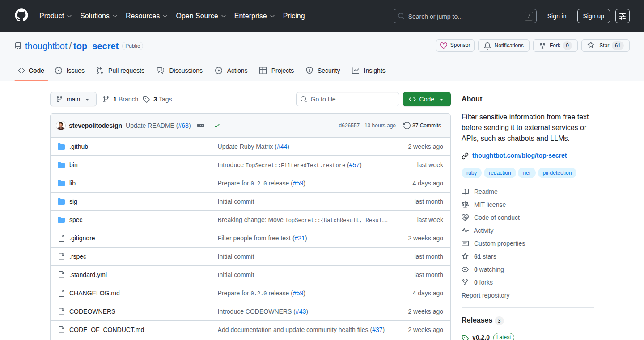Click the Go to file search box
Screen dimensions: 644x340
pyautogui.click(x=347, y=99)
